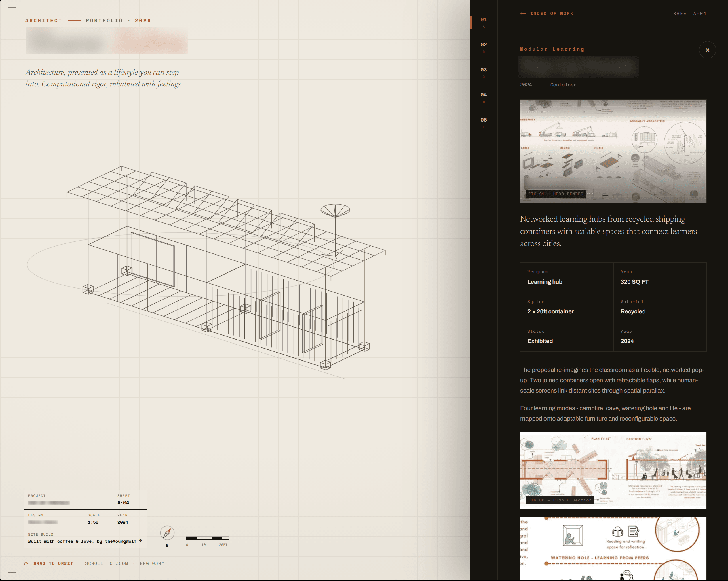Open the FIG.01 Hero Render image
Image resolution: width=728 pixels, height=581 pixels.
(x=613, y=151)
